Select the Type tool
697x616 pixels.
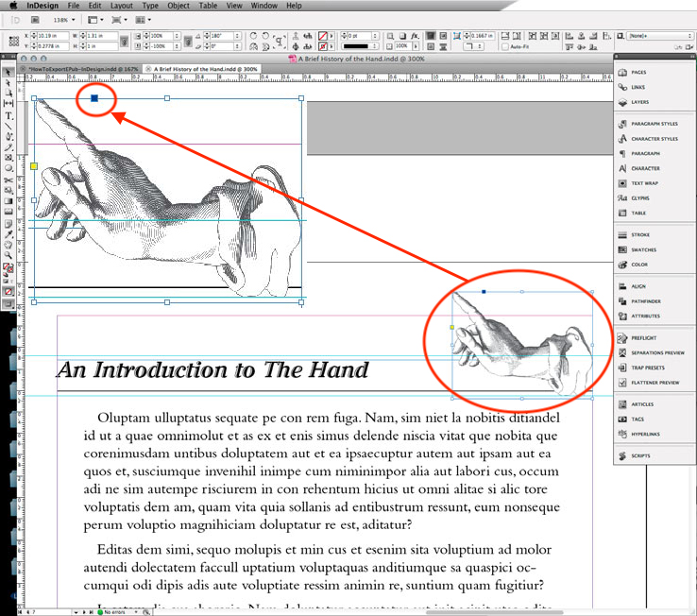[8, 114]
